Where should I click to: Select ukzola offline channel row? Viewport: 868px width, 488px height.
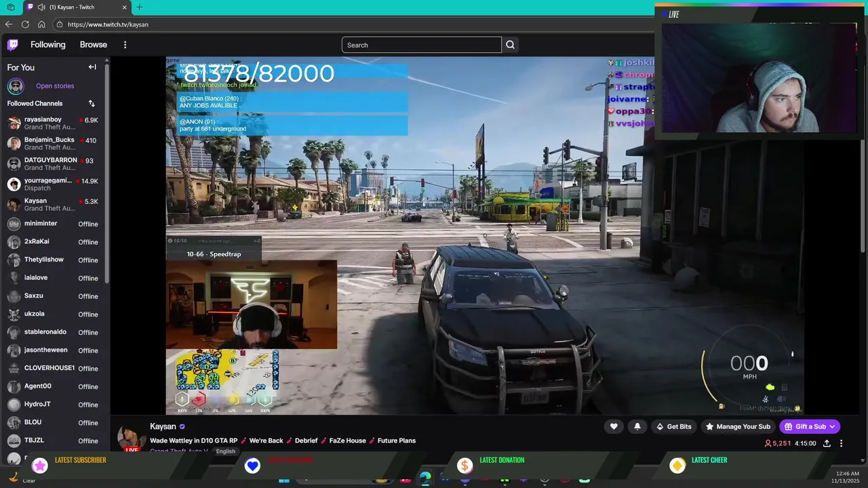(54, 314)
